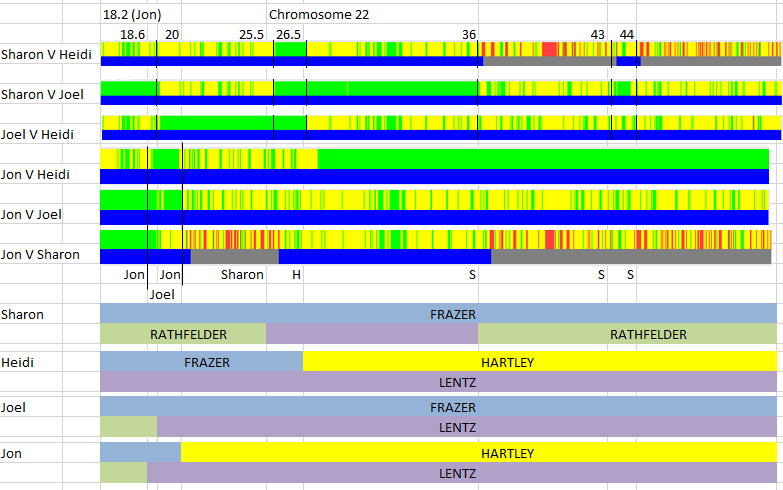The image size is (783, 490).
Task: Select Sharon's right RATHFELDER green segment
Action: point(627,334)
